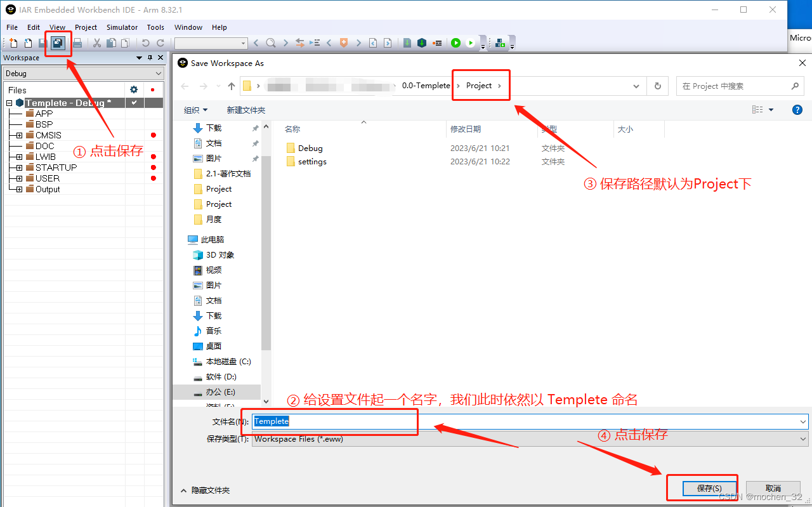Click the Redo arrow icon
Screen dimensions: 812x507
coord(160,43)
